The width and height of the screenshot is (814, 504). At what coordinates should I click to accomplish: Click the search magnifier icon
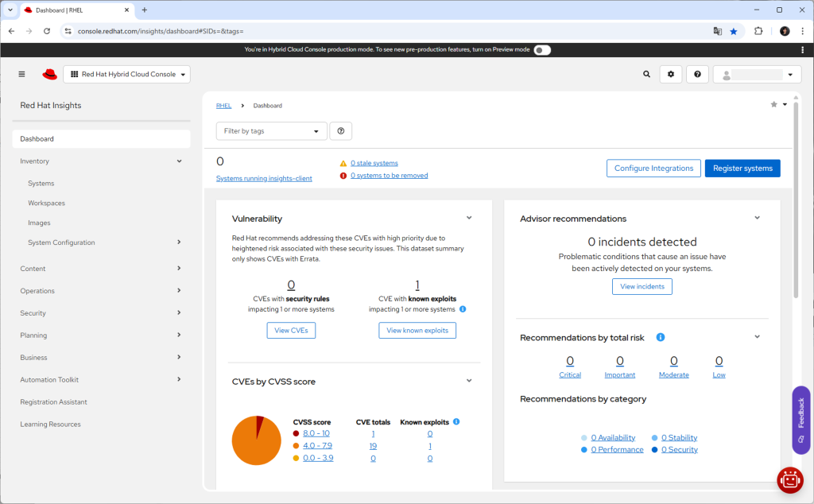pyautogui.click(x=646, y=74)
